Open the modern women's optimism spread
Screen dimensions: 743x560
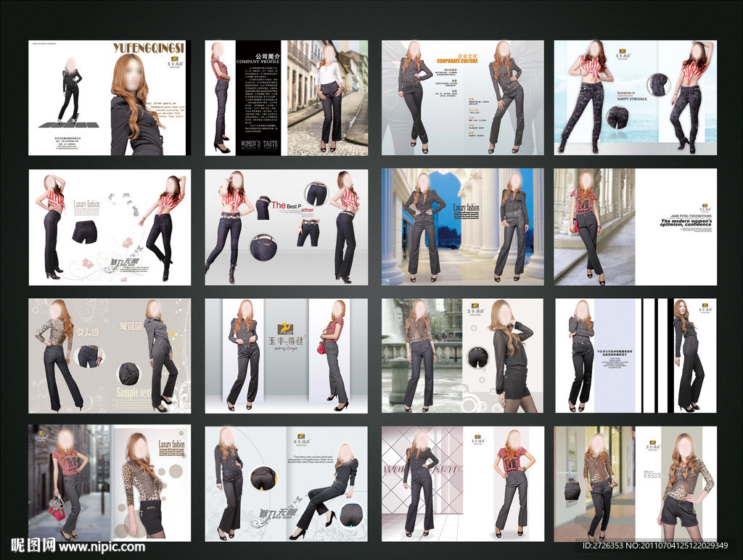[x=636, y=227]
